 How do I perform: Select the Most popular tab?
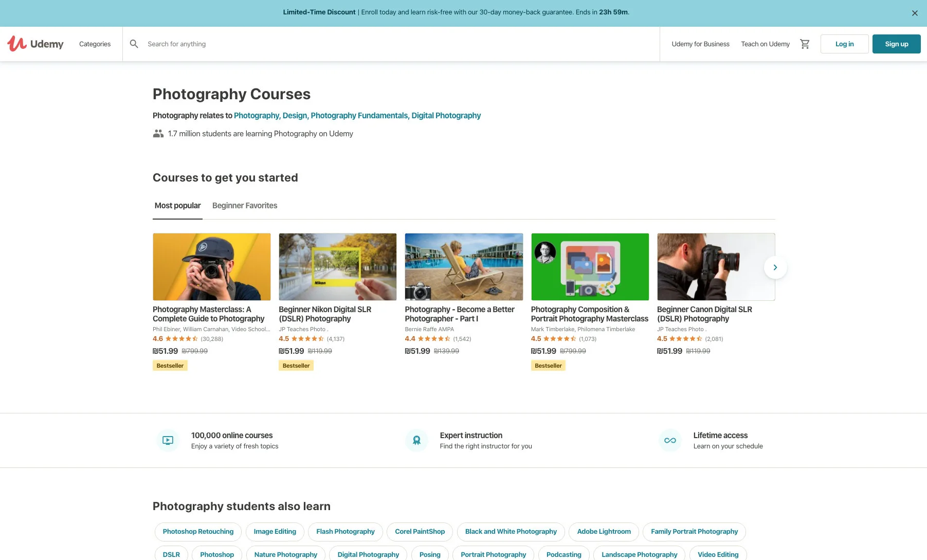pos(177,206)
